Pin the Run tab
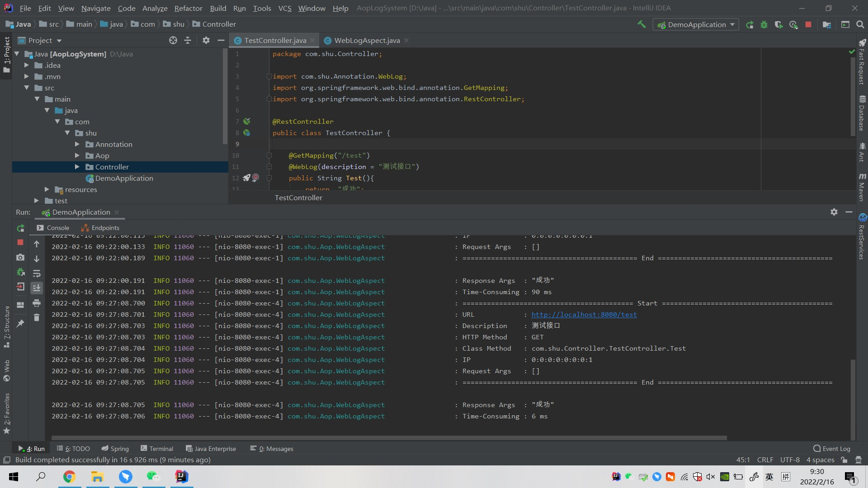The image size is (868, 488). click(20, 324)
